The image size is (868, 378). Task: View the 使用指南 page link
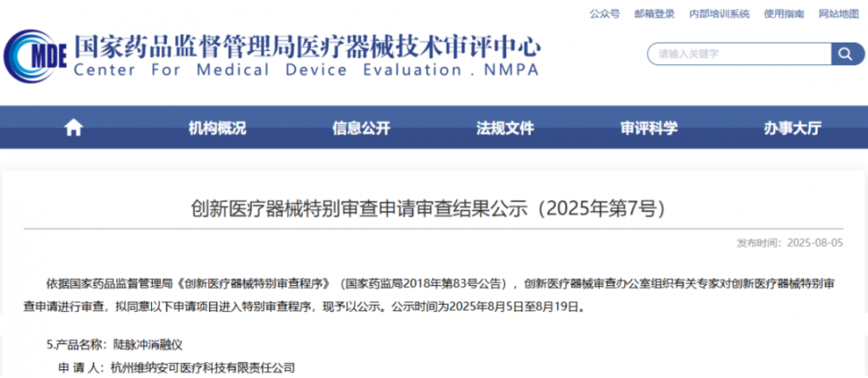coord(783,14)
